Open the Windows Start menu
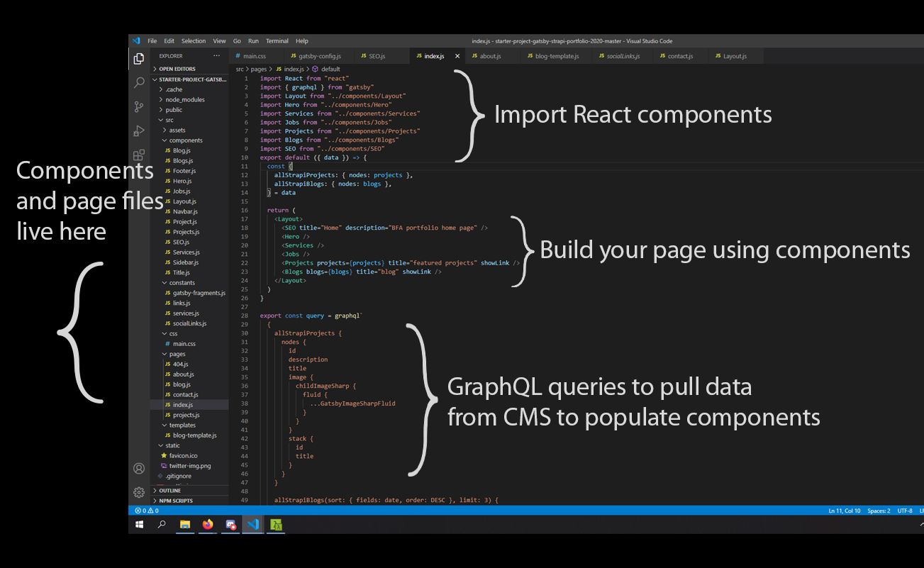 (140, 525)
